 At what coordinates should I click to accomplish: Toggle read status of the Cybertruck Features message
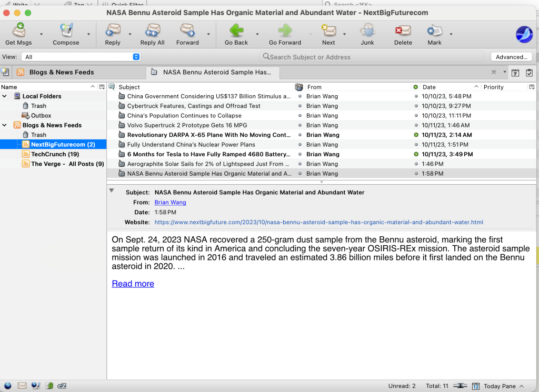[x=416, y=106]
